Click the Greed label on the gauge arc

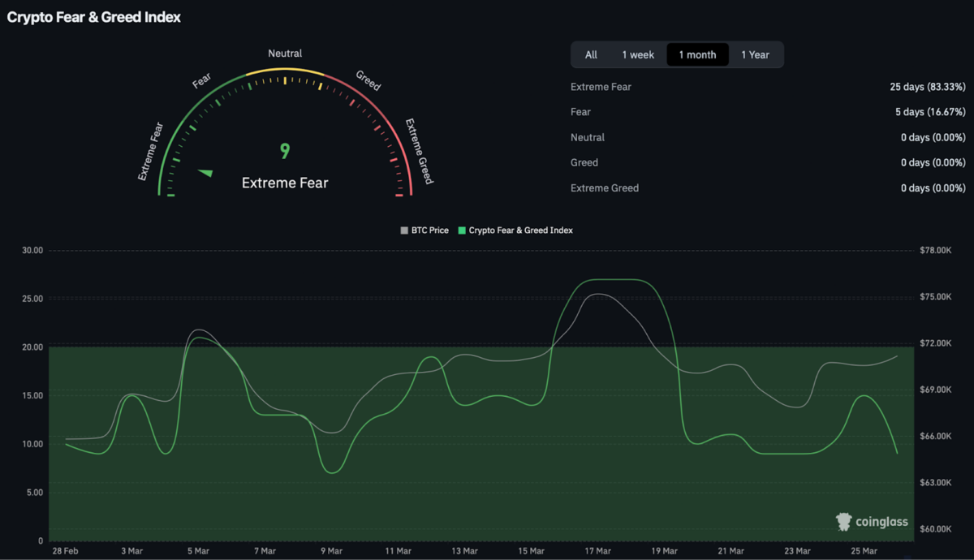tap(368, 80)
